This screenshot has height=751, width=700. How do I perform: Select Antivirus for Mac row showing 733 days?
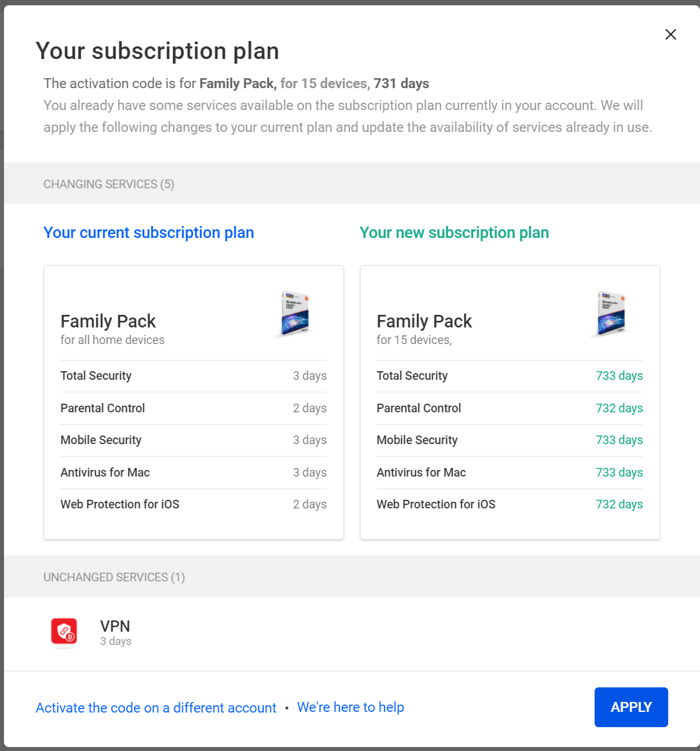point(509,473)
